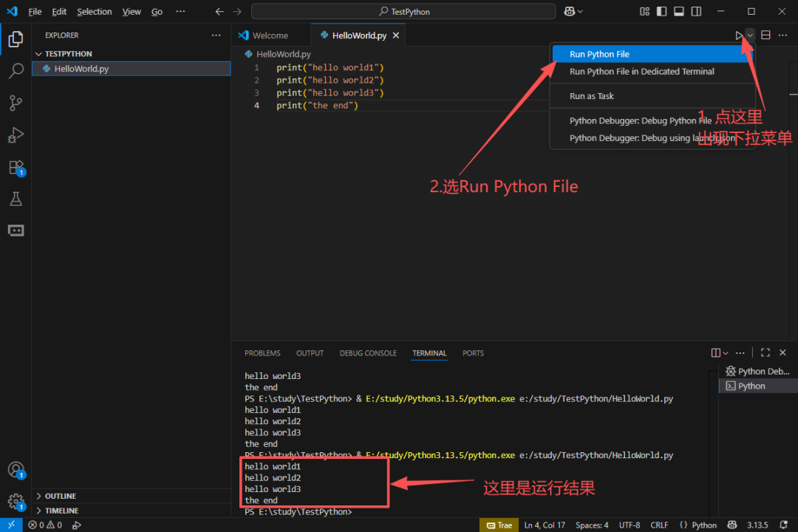Switch to the DEBUG CONSOLE tab
Screen dimensions: 798x532
coord(368,352)
